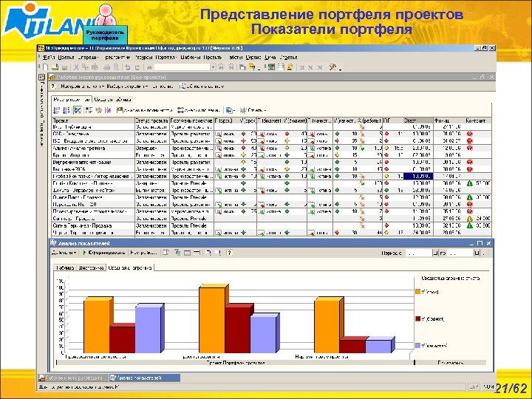
Task: Open the calculator icon in main toolbar
Action: (x=271, y=67)
